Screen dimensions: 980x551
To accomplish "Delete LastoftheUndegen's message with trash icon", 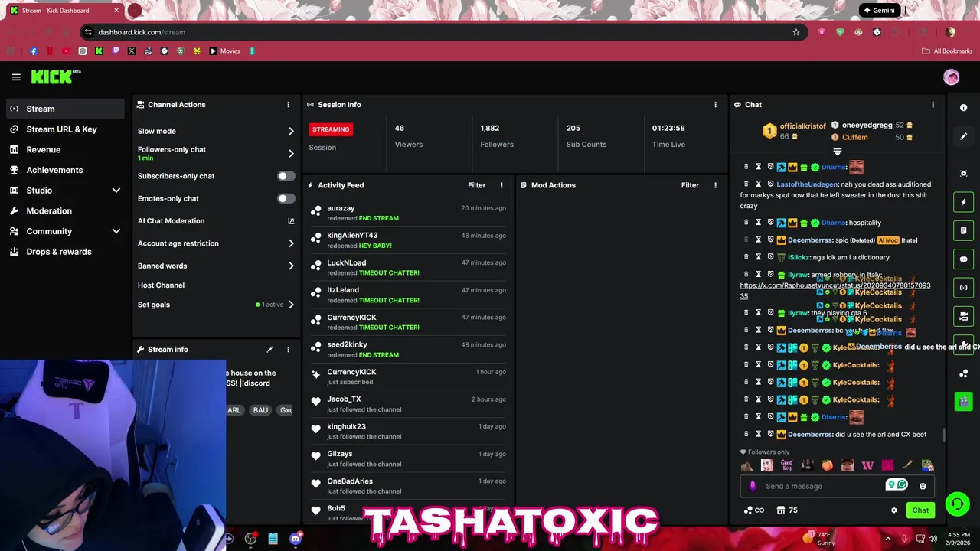I will [x=746, y=184].
